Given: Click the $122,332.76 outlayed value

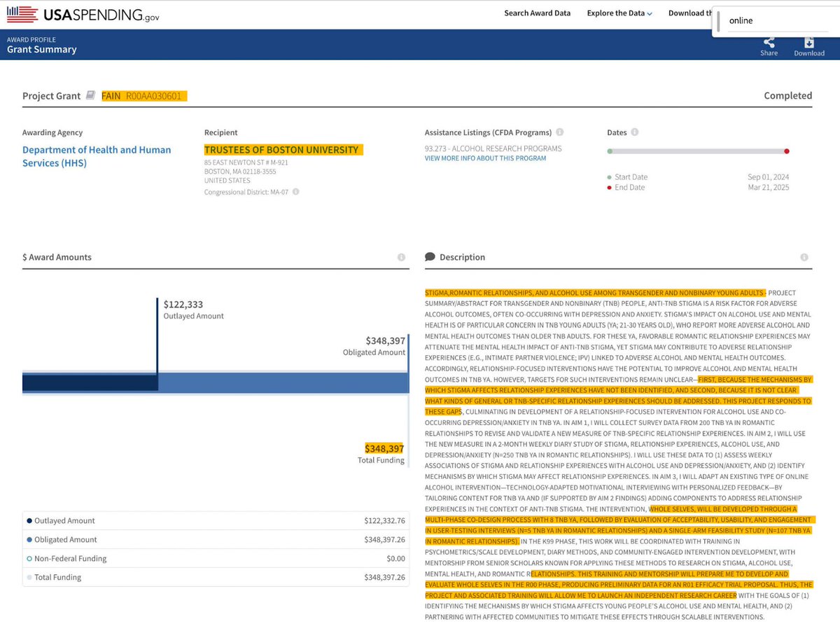Looking at the screenshot, I should tap(384, 521).
